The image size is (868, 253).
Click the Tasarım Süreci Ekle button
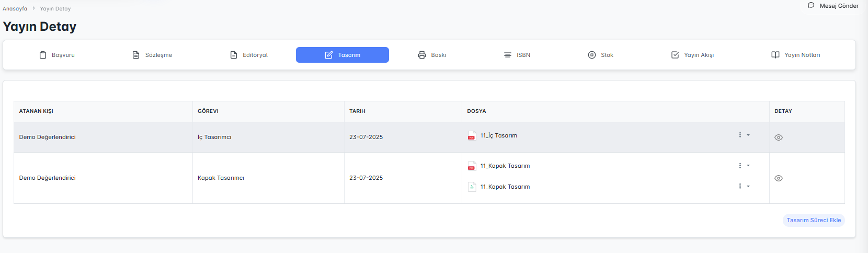[814, 220]
